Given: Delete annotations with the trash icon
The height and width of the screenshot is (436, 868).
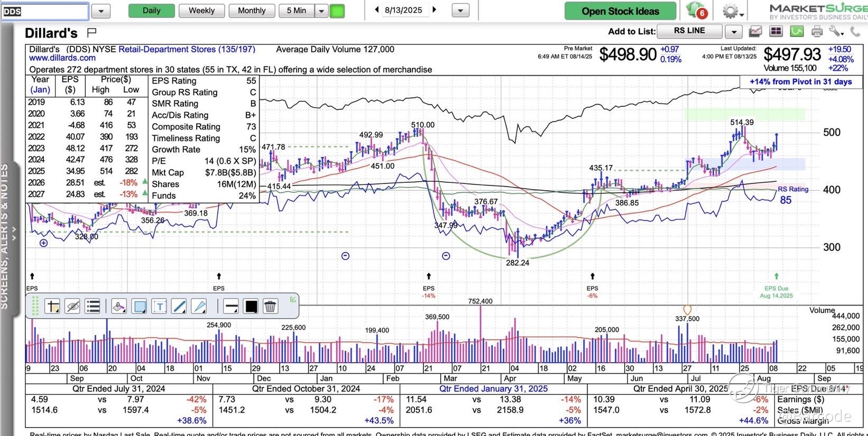Looking at the screenshot, I should [x=270, y=306].
